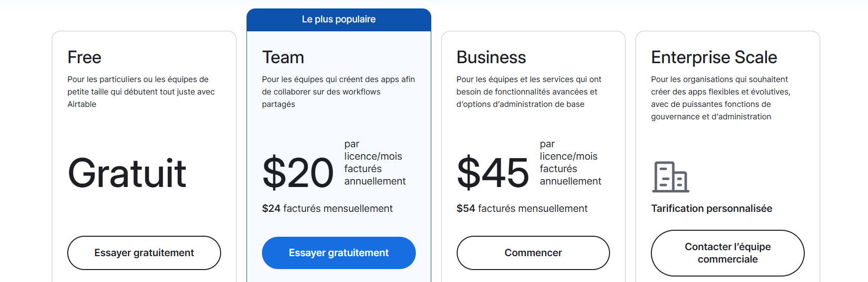Click the $20 Team price
868x282 pixels.
tap(298, 173)
